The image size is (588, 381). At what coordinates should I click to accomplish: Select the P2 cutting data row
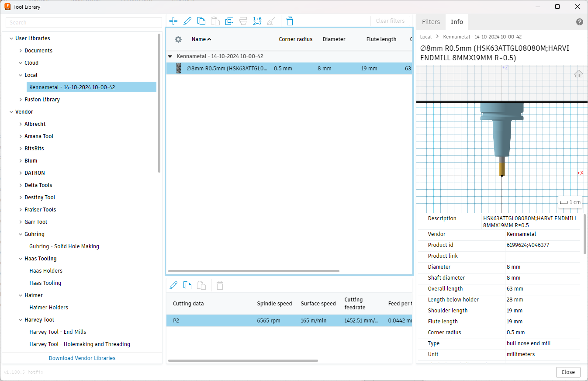coord(289,321)
